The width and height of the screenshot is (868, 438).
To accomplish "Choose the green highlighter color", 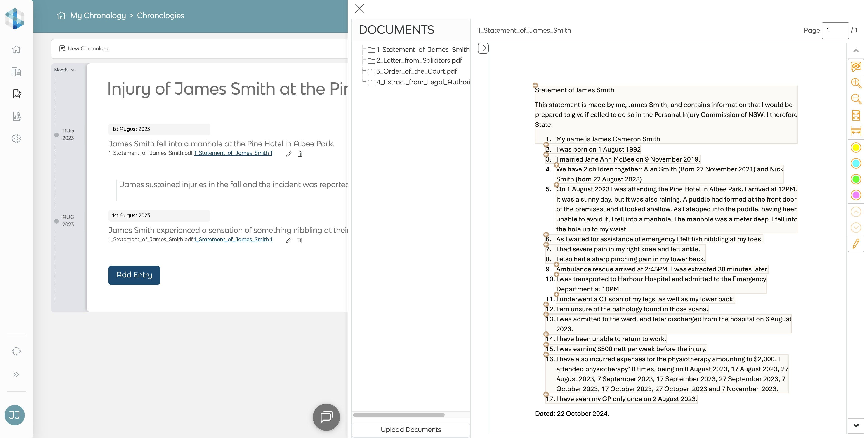I will (856, 179).
